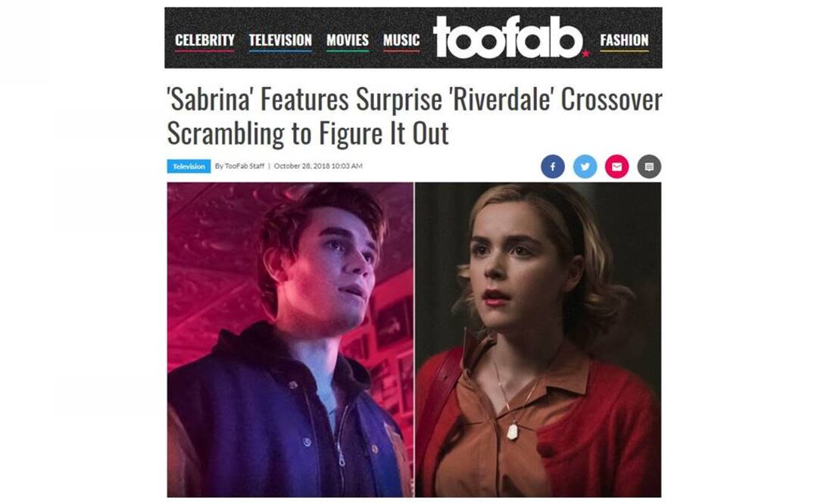
Task: Open the Television navigation item
Action: [x=280, y=41]
